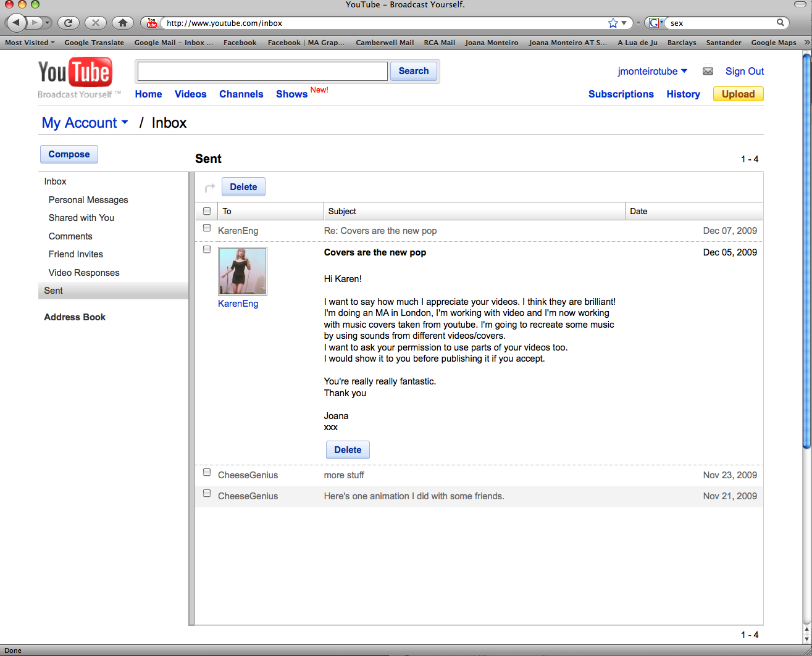Image resolution: width=812 pixels, height=656 pixels.
Task: Toggle the select-all checkbox in header row
Action: pos(207,211)
